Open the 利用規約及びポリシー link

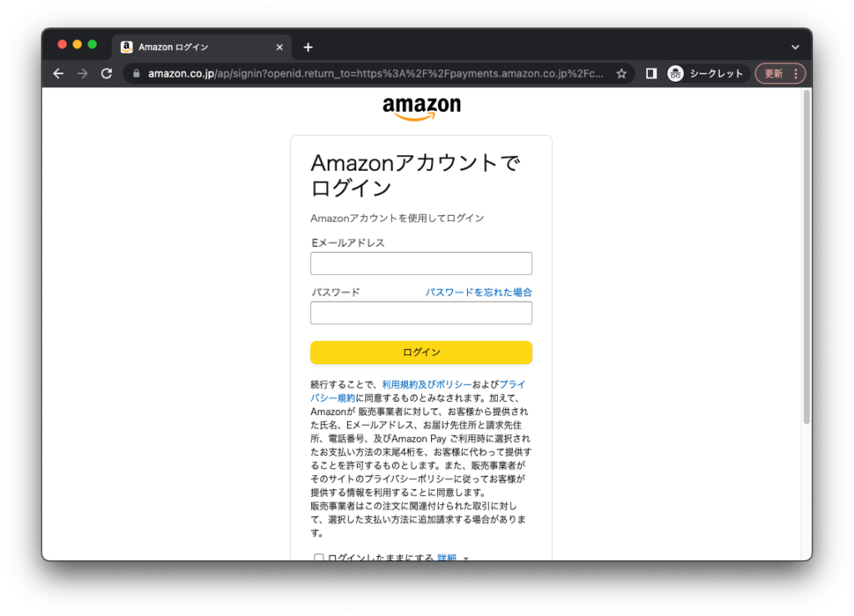click(x=426, y=384)
